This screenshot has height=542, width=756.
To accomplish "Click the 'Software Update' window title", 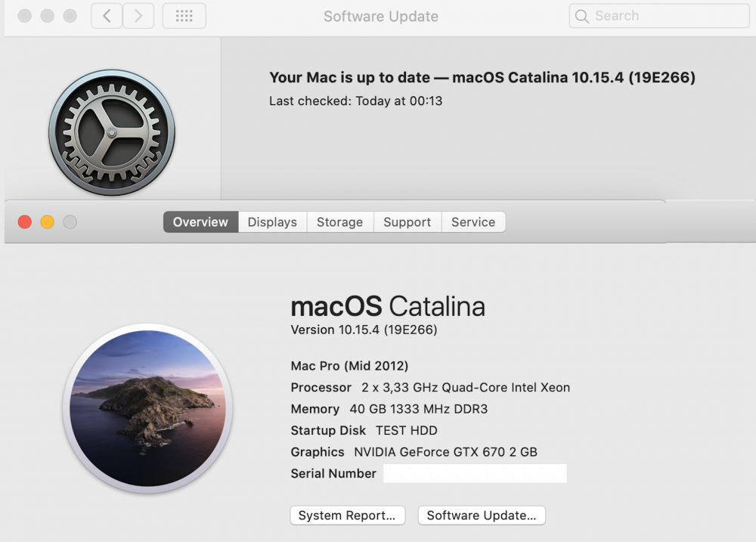I will pyautogui.click(x=381, y=17).
